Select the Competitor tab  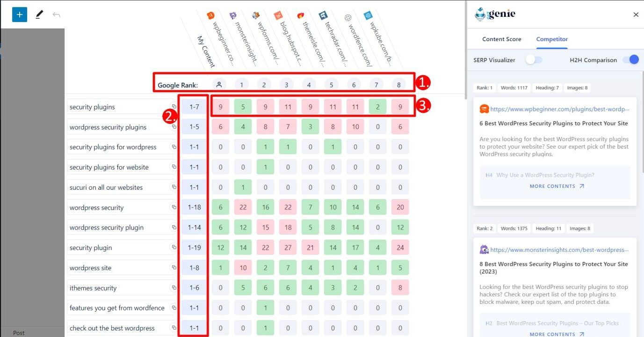point(551,39)
